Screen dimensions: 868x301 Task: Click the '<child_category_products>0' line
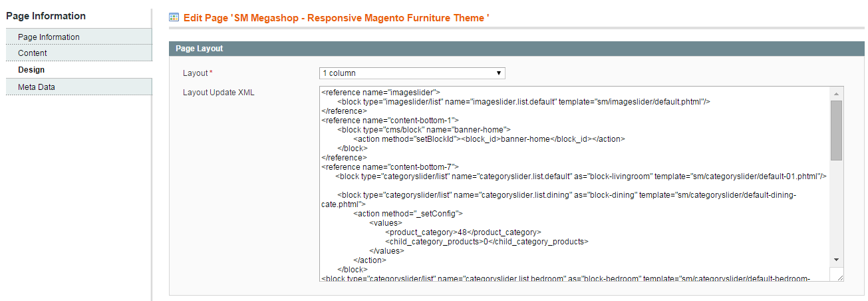487,242
